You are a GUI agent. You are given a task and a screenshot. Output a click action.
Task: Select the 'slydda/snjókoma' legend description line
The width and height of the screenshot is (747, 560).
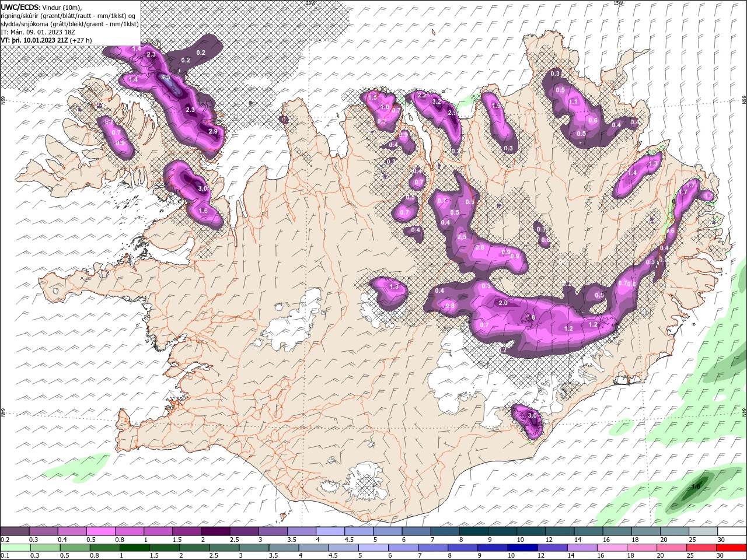tap(69, 24)
